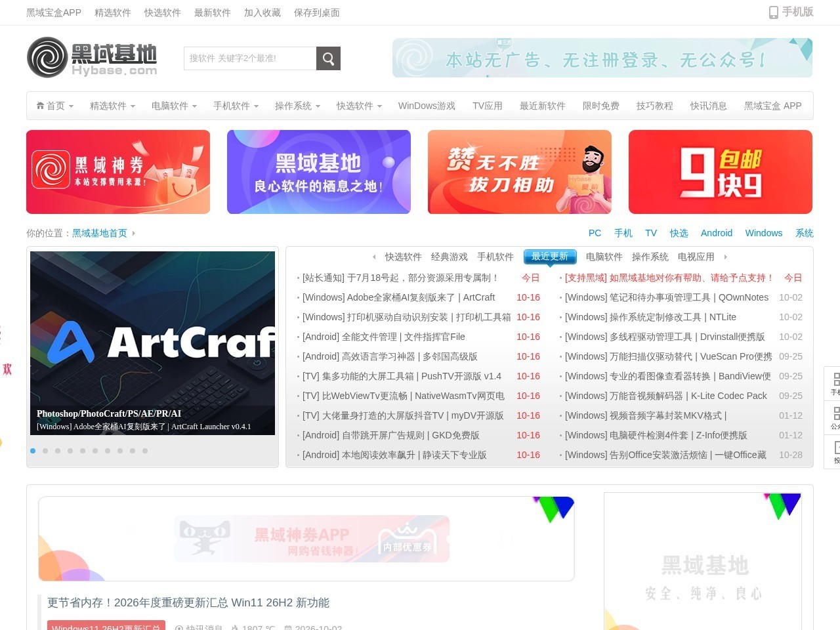This screenshot has width=840, height=630.
Task: Switch to the 经典游戏 tab
Action: [x=450, y=257]
